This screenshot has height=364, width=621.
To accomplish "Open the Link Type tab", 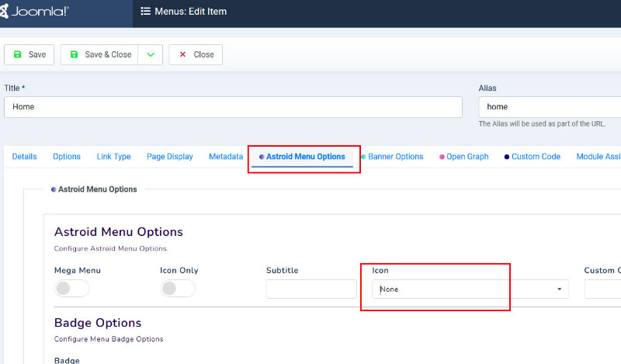I will pyautogui.click(x=113, y=157).
